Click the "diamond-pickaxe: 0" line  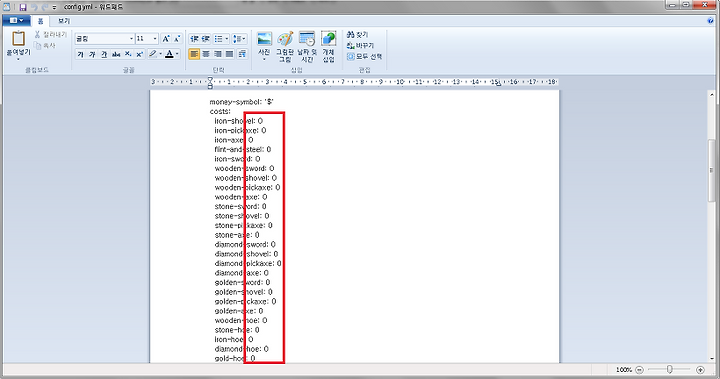click(248, 263)
